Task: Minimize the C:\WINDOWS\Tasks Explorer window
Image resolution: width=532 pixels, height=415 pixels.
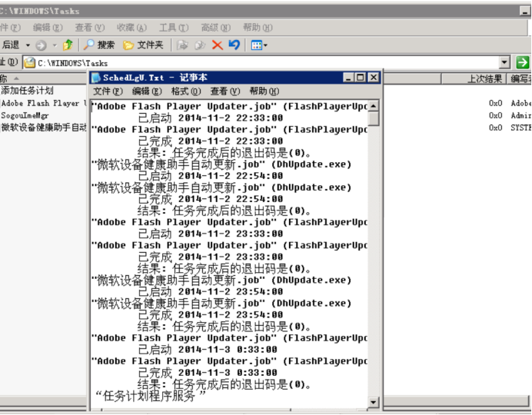Action: pos(525,12)
